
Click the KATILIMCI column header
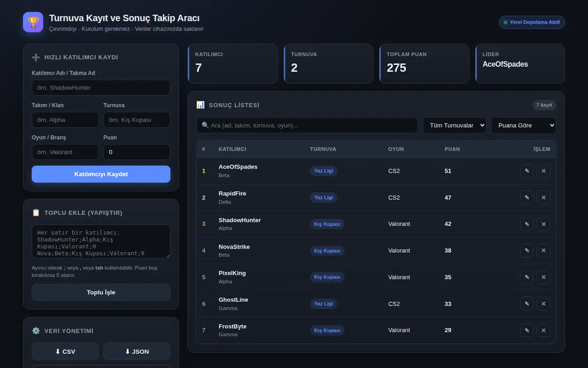click(x=232, y=149)
